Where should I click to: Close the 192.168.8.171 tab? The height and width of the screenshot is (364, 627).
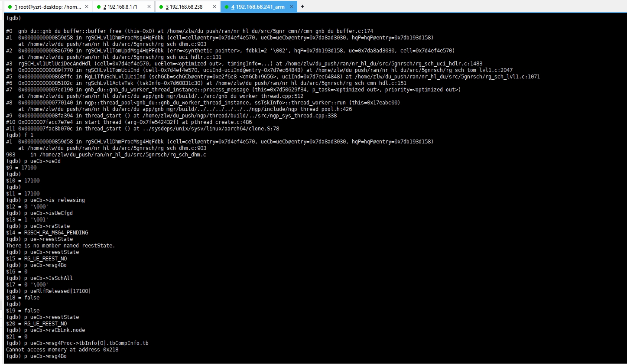pos(149,6)
